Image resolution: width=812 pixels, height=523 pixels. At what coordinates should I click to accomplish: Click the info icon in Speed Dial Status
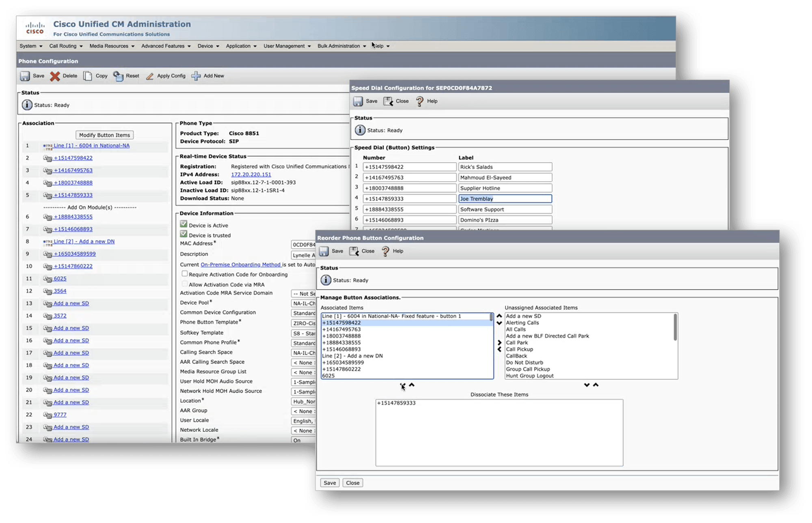[360, 130]
